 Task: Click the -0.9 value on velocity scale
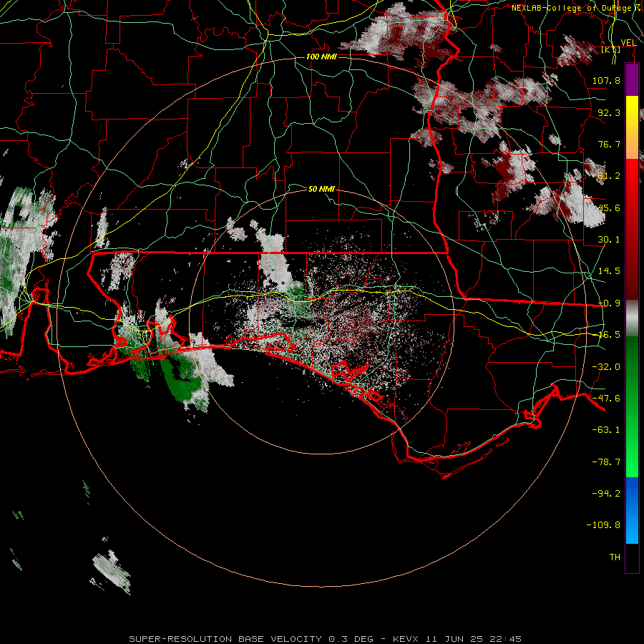[x=609, y=303]
